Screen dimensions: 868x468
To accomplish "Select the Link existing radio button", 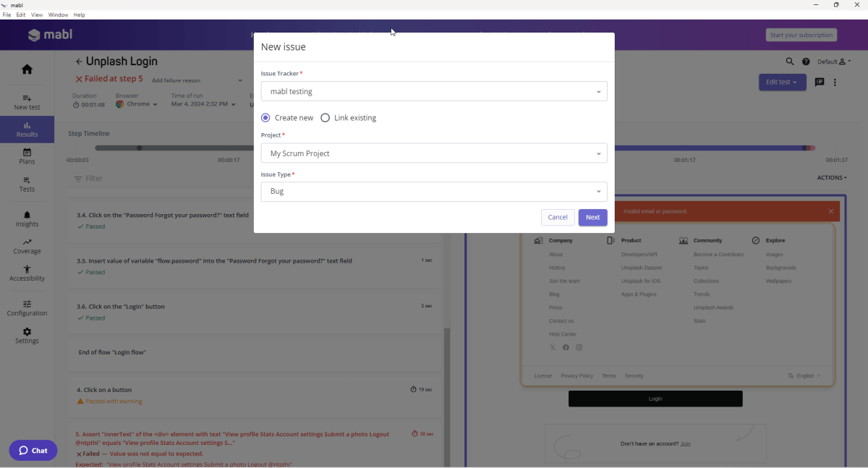I will [x=325, y=117].
